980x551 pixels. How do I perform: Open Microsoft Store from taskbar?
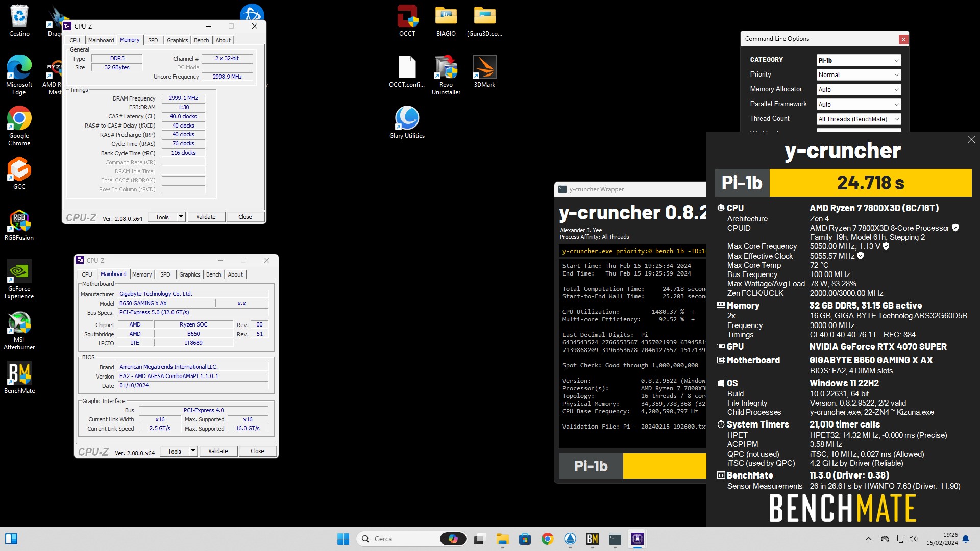click(525, 539)
